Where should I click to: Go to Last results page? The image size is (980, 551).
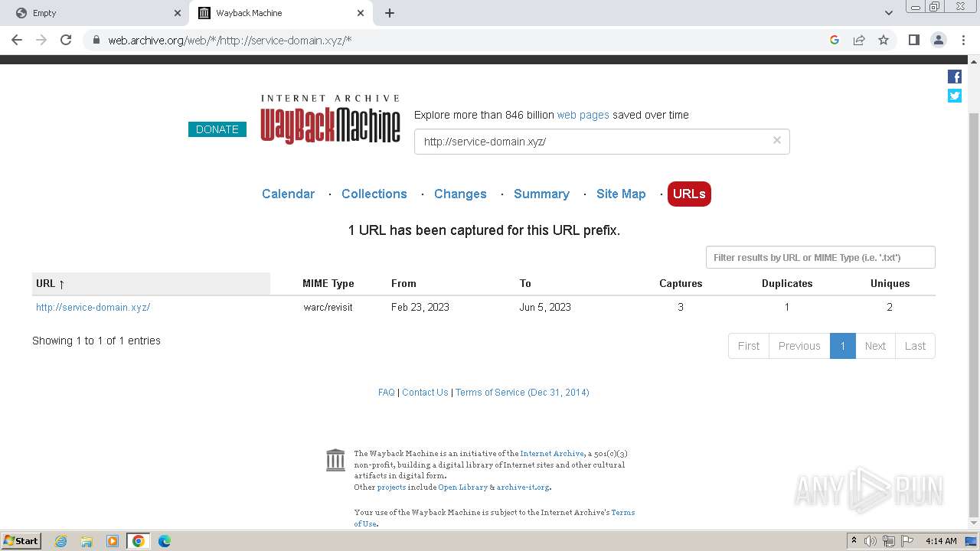[x=915, y=346]
